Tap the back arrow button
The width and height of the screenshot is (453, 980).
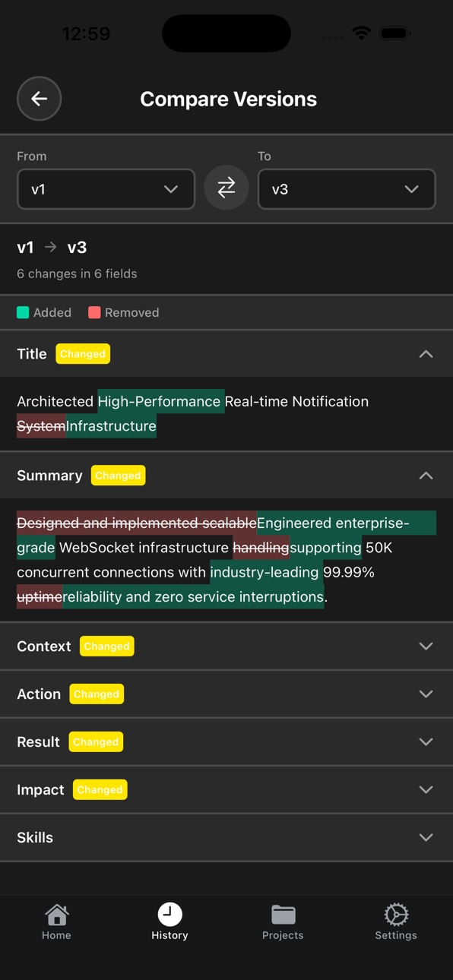click(40, 99)
